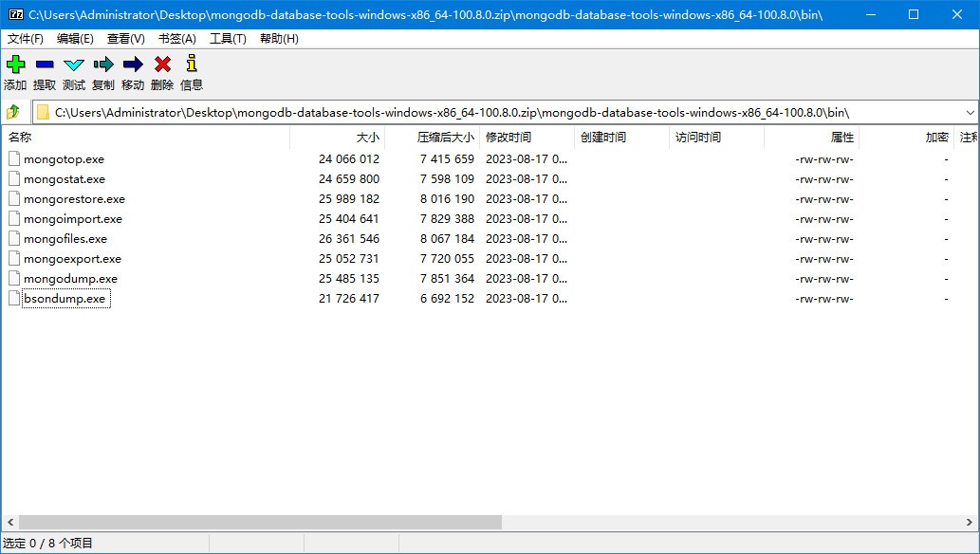Click the file icon of mongorestore.exe
Viewport: 980px width, 554px height.
click(13, 199)
